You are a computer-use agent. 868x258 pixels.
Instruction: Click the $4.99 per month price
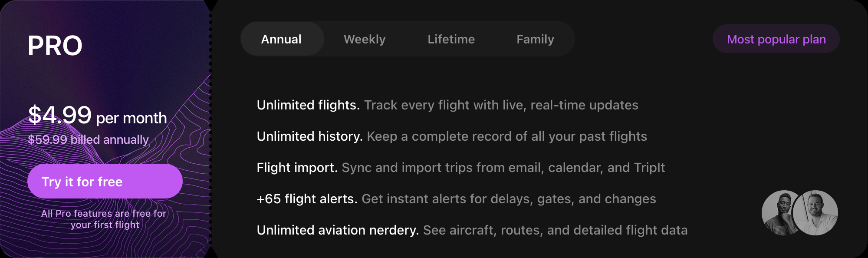[98, 116]
